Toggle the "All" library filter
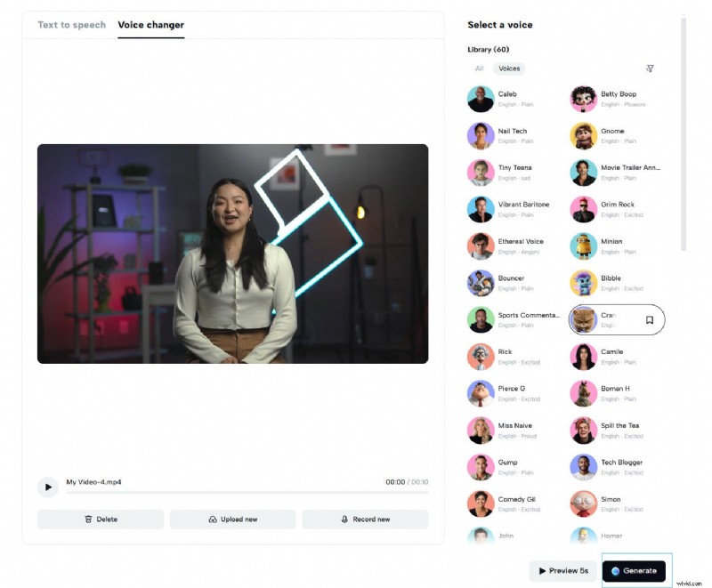The image size is (712, 588). click(480, 68)
